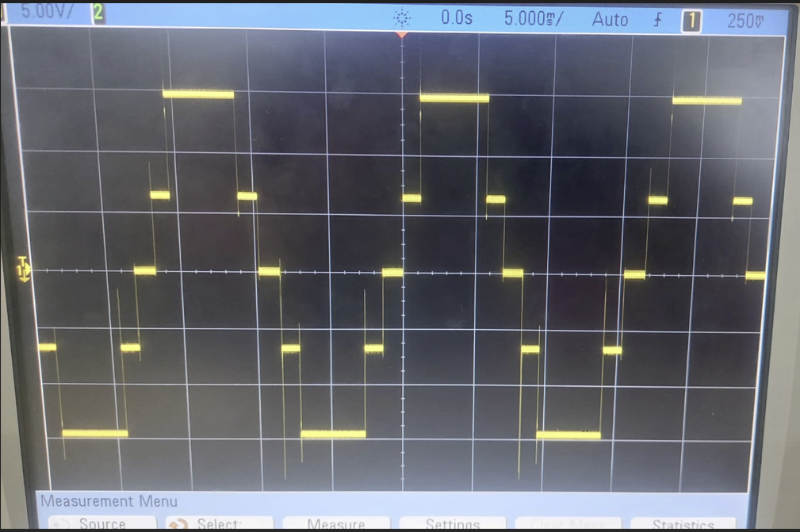This screenshot has height=532, width=800.
Task: Click the channel 1 ground level marker
Action: coord(23,270)
